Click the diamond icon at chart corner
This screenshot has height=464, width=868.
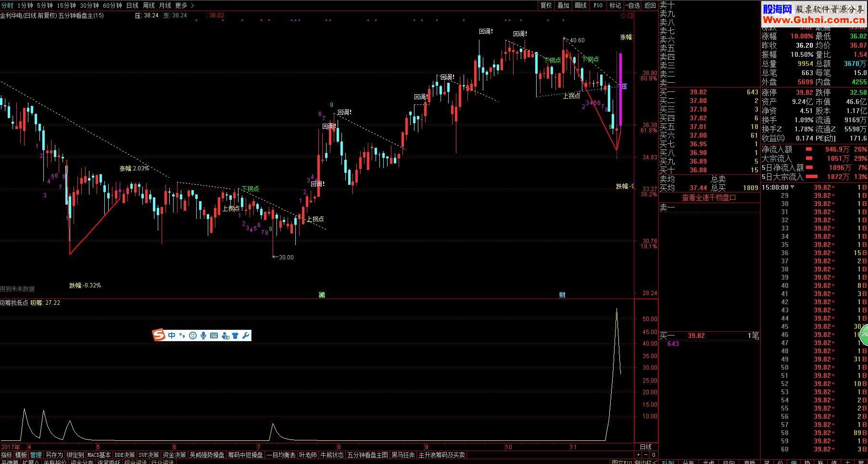pos(624,15)
